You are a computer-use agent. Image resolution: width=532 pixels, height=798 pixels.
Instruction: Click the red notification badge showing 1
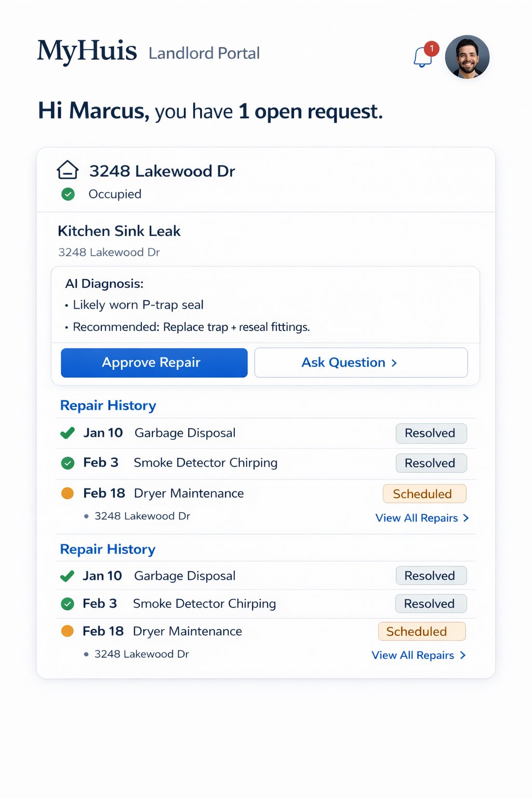tap(431, 49)
